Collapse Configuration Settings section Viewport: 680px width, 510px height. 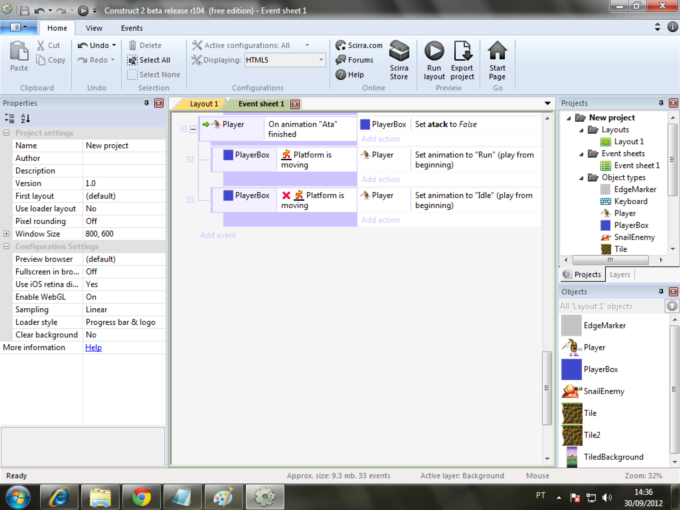[7, 246]
